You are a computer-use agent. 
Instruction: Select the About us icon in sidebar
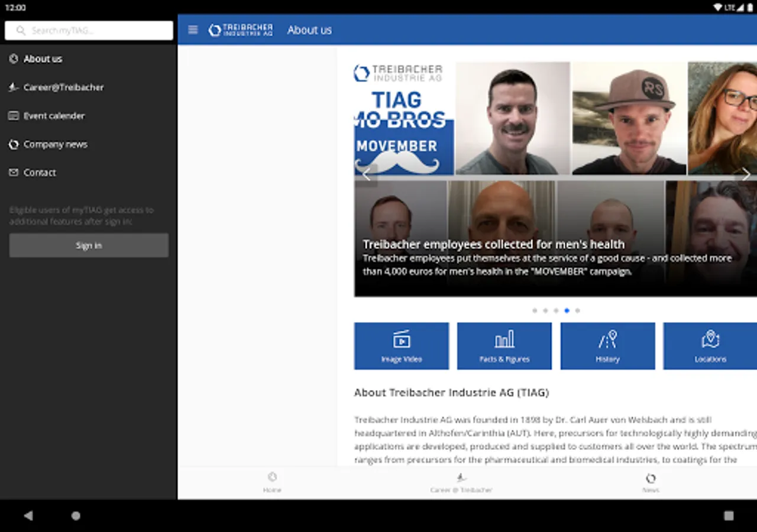click(x=14, y=59)
